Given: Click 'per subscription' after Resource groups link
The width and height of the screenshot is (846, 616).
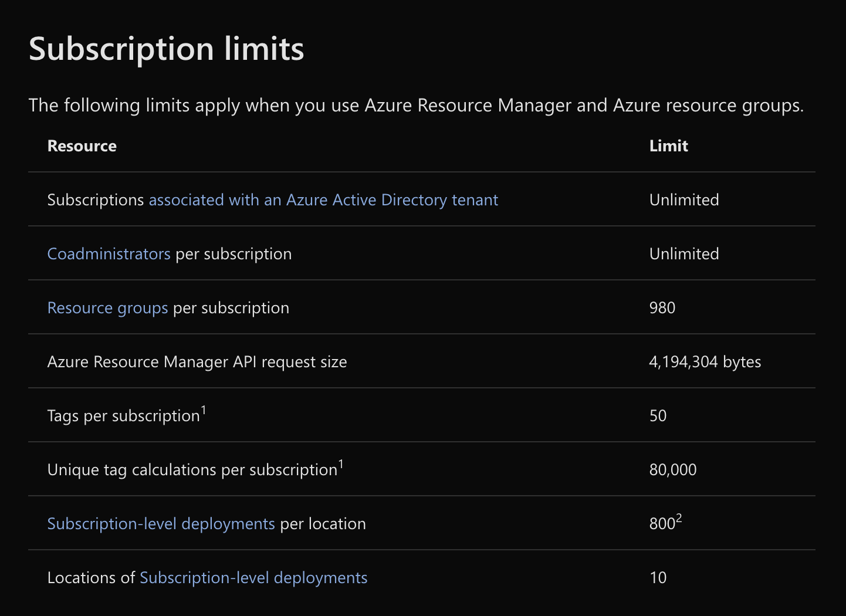Looking at the screenshot, I should pyautogui.click(x=231, y=308).
